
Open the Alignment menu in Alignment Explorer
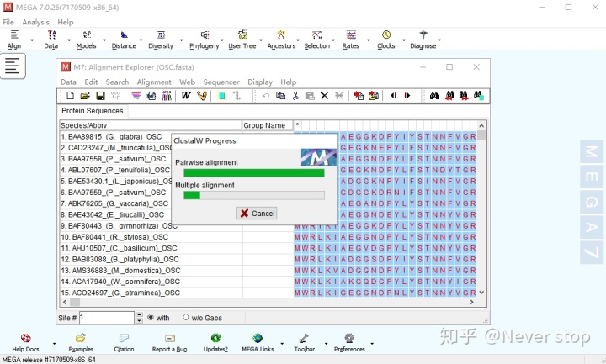click(x=154, y=82)
